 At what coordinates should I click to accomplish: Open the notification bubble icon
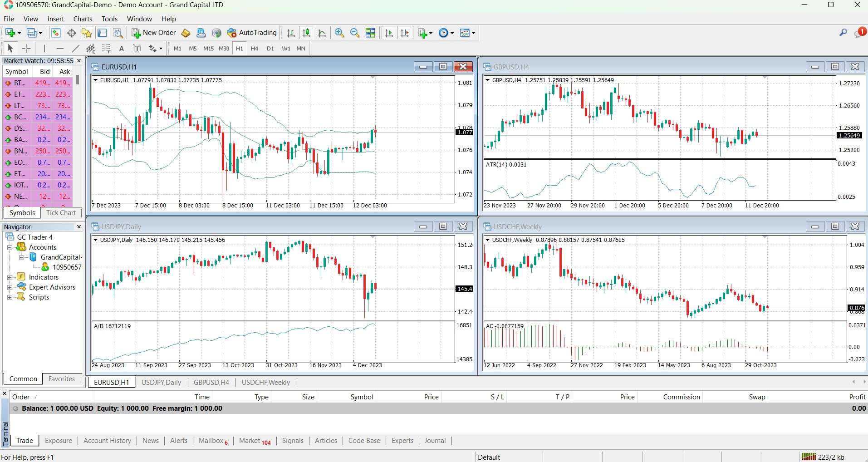point(860,32)
